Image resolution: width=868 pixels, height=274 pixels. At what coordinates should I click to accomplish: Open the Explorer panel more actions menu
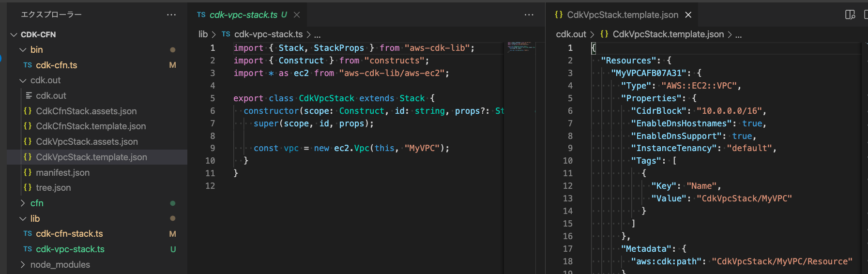point(171,15)
